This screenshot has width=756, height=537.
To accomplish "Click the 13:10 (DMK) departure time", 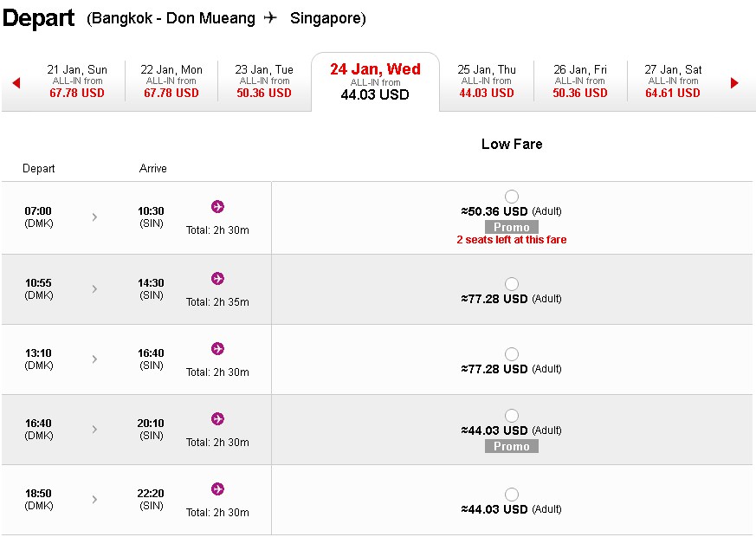I will 39,359.
